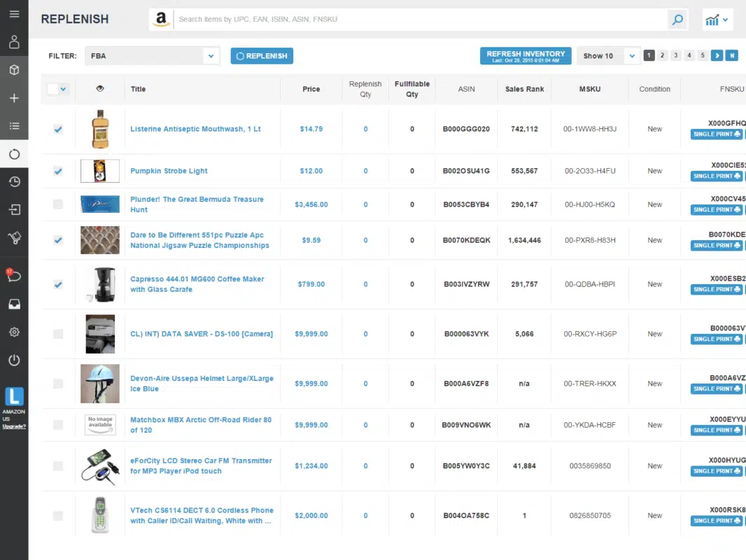This screenshot has height=560, width=746.
Task: Uncheck the Listerine Antiseptic Mouthwash checkbox
Action: click(x=58, y=129)
